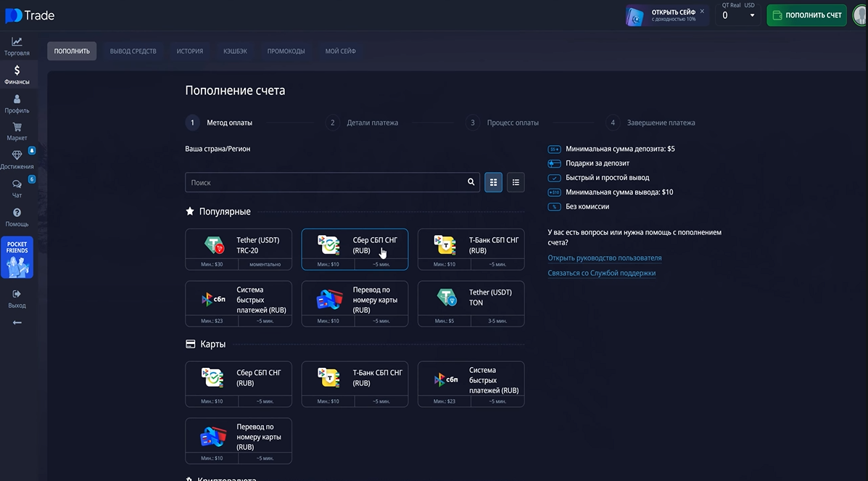
Task: Click Связаться со Службой поддержки link
Action: click(601, 273)
